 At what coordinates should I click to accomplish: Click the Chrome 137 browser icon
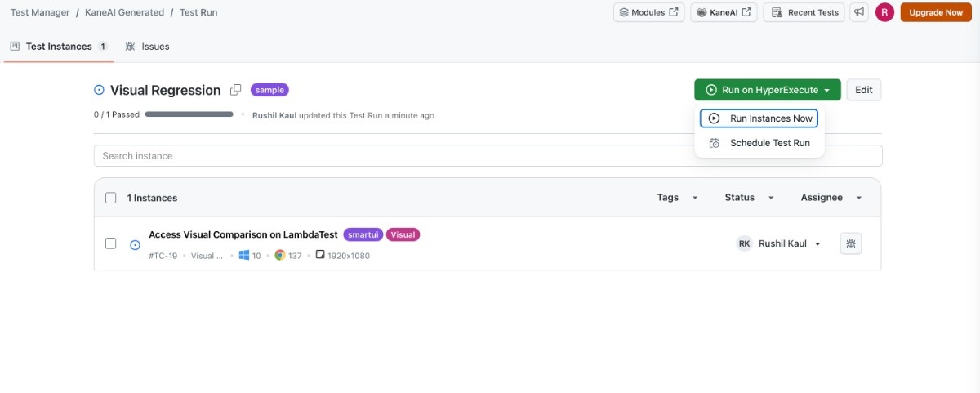279,256
